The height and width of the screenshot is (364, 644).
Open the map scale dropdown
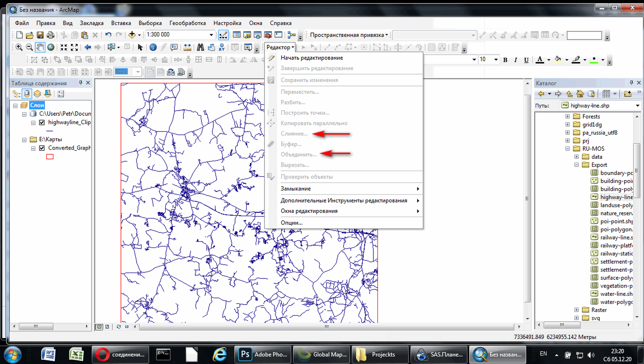point(211,35)
